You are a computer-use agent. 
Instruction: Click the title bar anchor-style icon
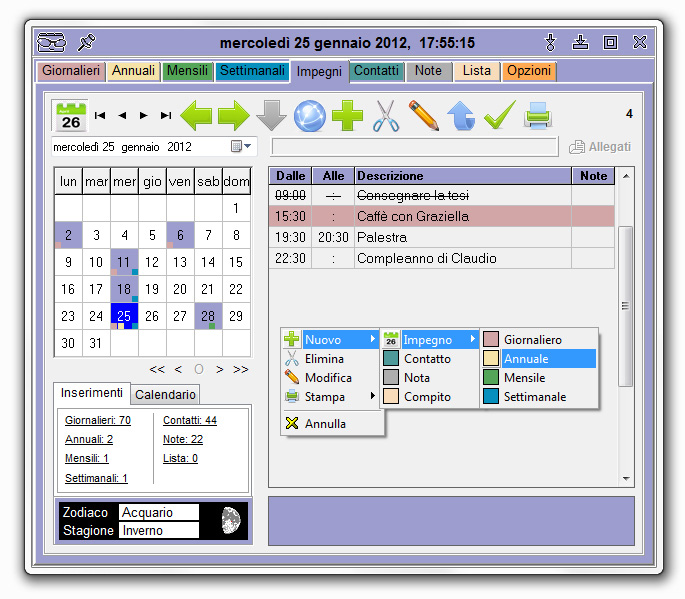coord(550,42)
